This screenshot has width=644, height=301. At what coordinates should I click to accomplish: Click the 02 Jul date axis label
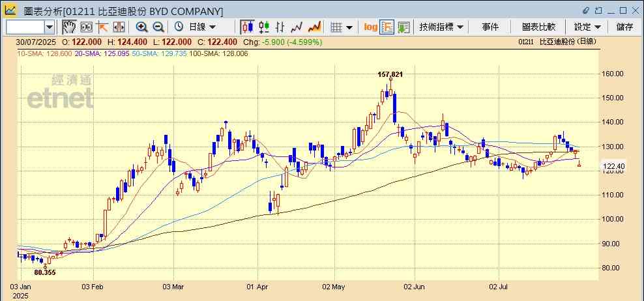pos(499,286)
